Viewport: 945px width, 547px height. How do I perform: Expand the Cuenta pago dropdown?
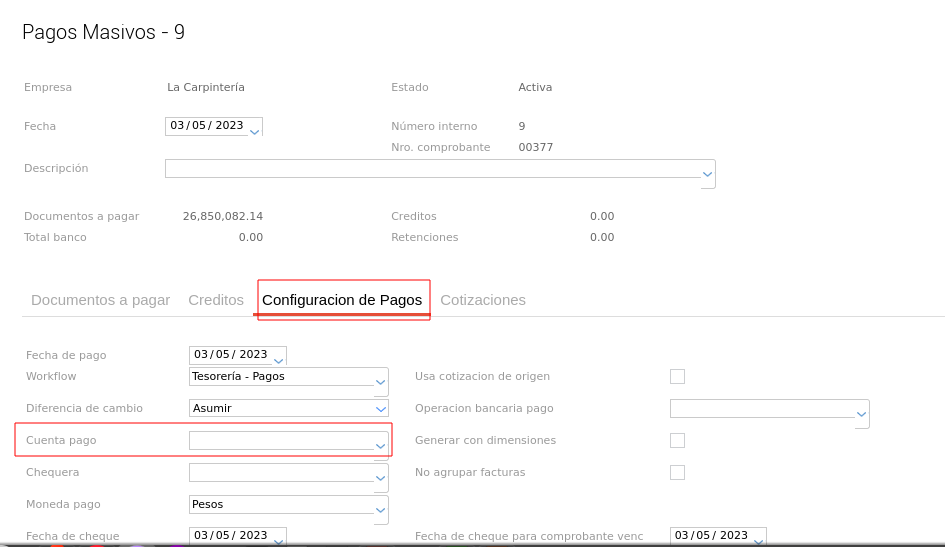click(380, 445)
